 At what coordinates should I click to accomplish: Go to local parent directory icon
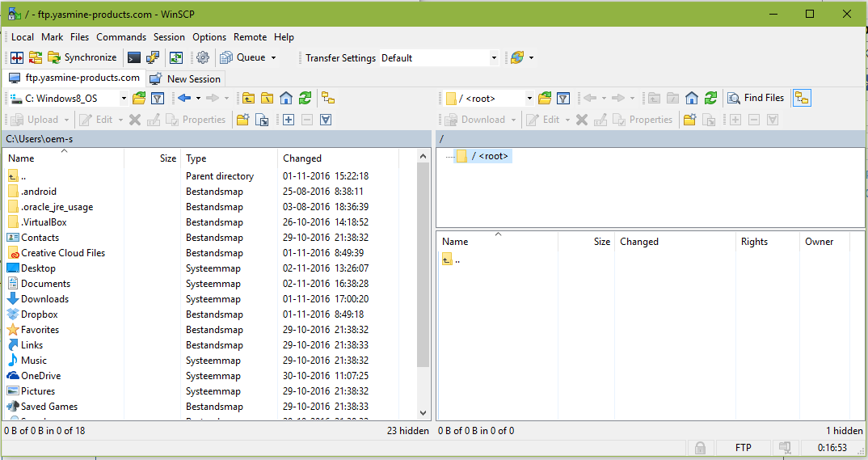click(248, 99)
